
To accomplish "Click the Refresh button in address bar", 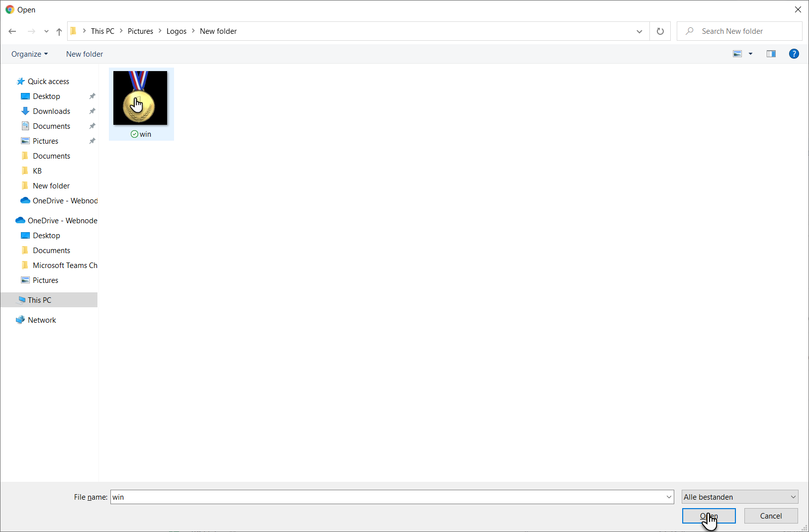I will click(660, 31).
